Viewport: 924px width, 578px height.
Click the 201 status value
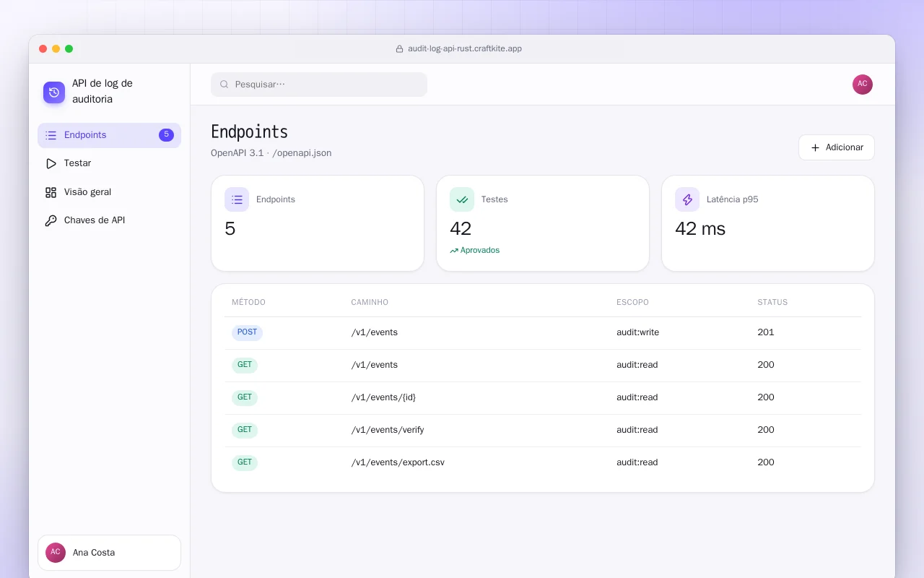tap(766, 332)
